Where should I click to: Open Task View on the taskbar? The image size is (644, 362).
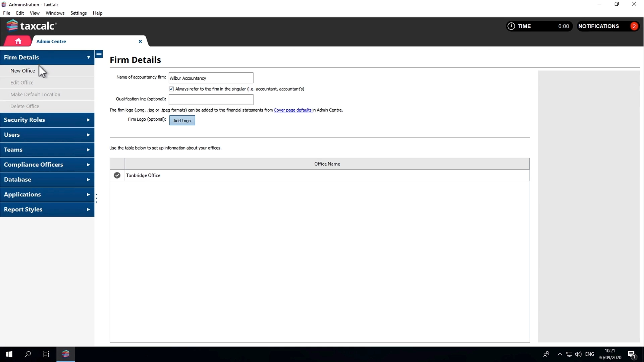click(x=46, y=354)
